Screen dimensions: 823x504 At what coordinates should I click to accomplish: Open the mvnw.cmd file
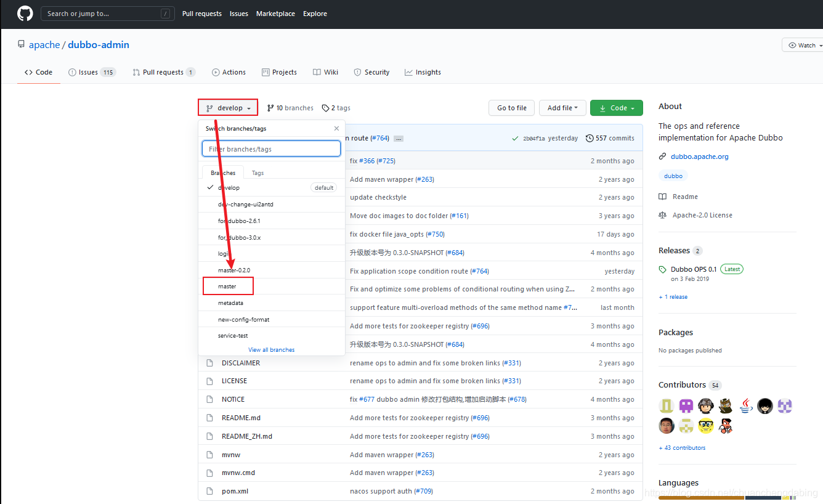[x=238, y=473]
